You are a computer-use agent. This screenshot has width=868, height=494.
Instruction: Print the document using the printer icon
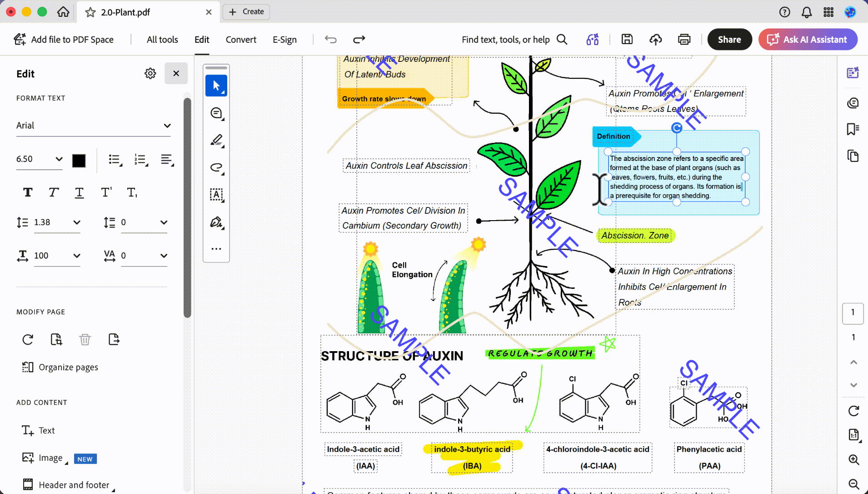pos(684,40)
